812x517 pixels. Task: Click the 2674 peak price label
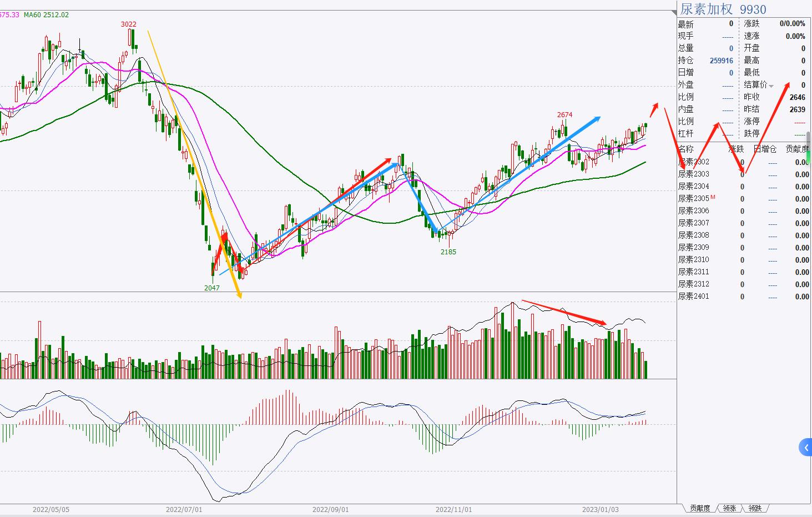click(x=564, y=115)
